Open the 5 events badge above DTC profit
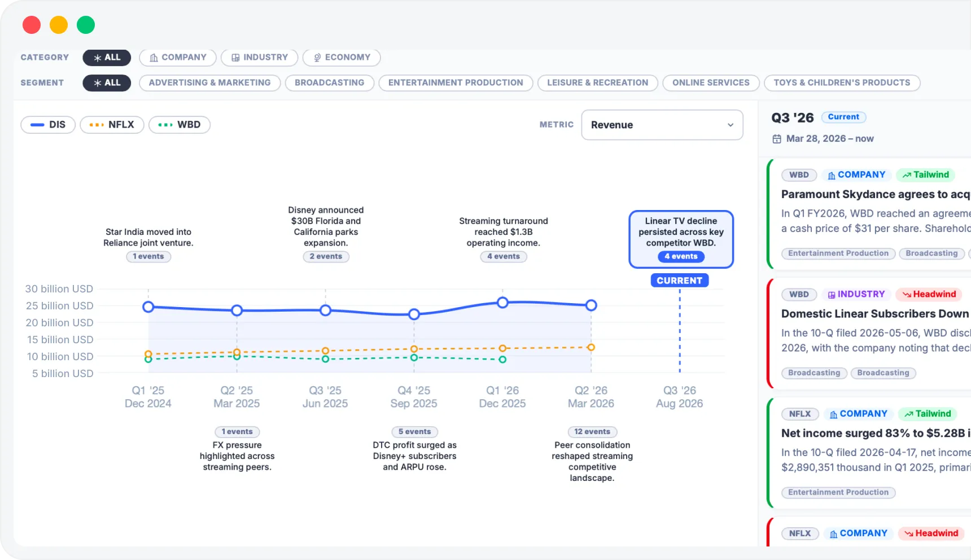 414,432
